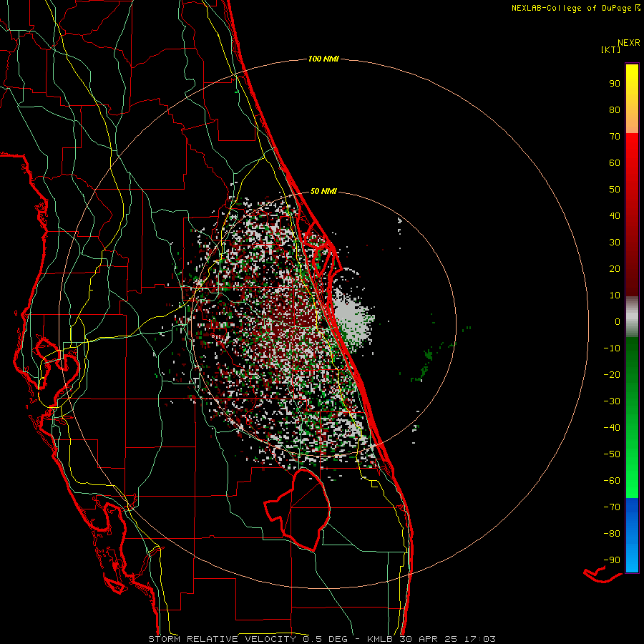Screen dimensions: 644x644
Task: Click the -50 value on the velocity scale
Action: (x=612, y=454)
